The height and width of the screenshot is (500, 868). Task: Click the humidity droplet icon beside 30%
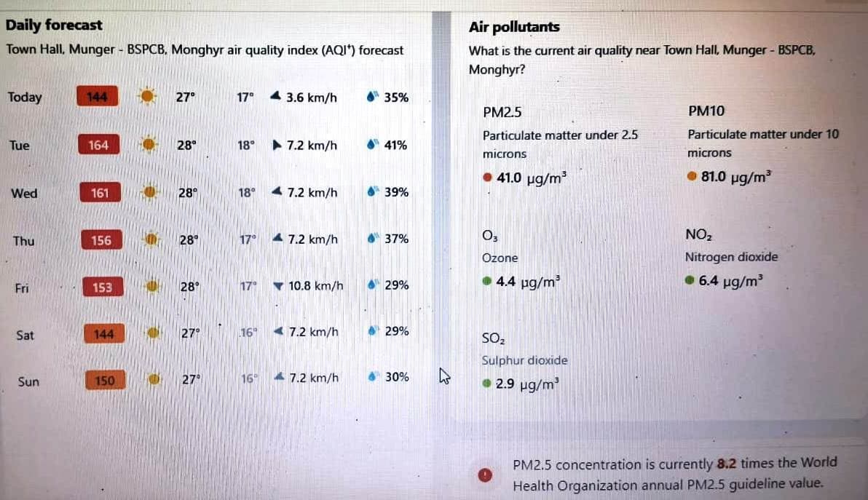[373, 377]
